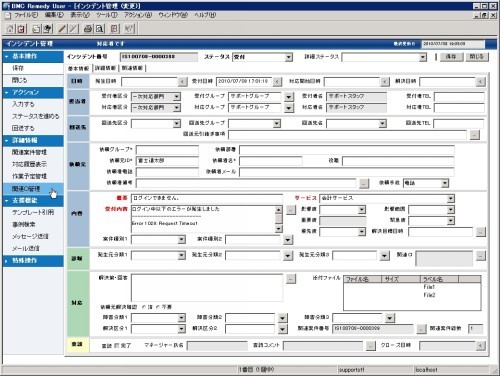This screenshot has width=500, height=376.
Task: Switch to the 関連情報 tab
Action: 132,68
